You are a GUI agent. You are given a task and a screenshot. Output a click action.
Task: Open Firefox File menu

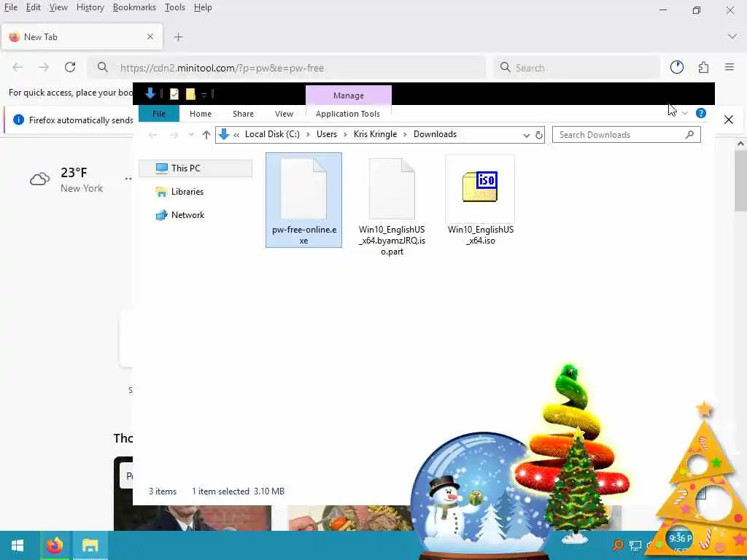click(x=10, y=7)
